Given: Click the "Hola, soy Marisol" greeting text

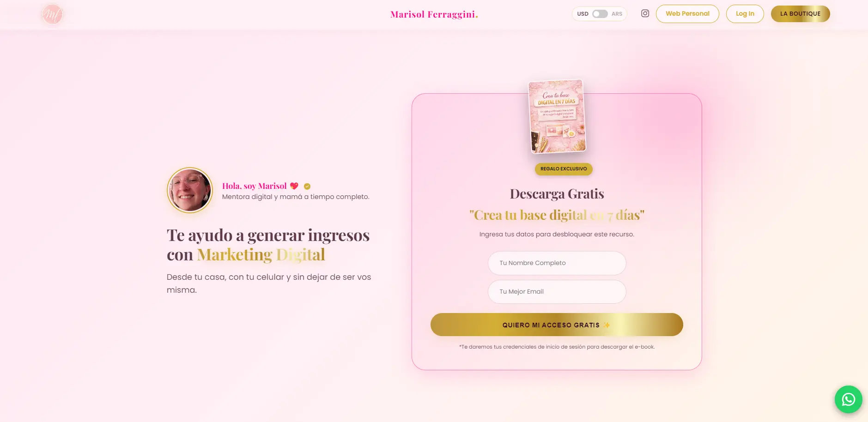Looking at the screenshot, I should (254, 186).
